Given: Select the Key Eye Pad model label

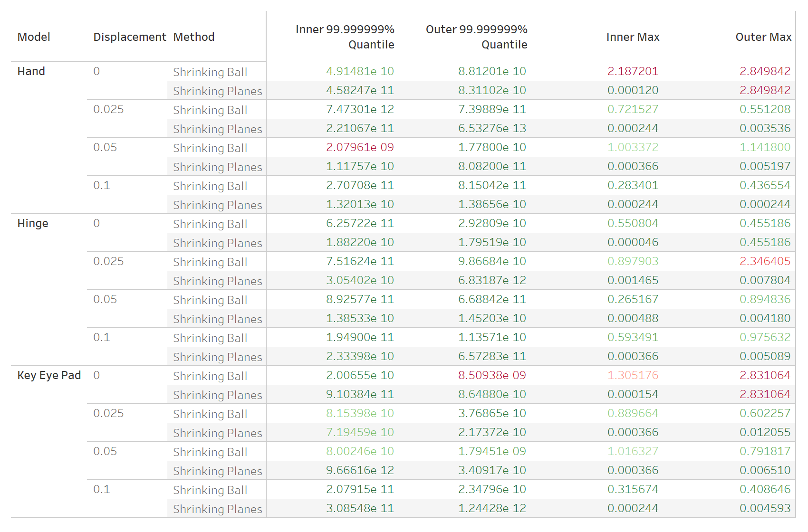Looking at the screenshot, I should pos(49,375).
